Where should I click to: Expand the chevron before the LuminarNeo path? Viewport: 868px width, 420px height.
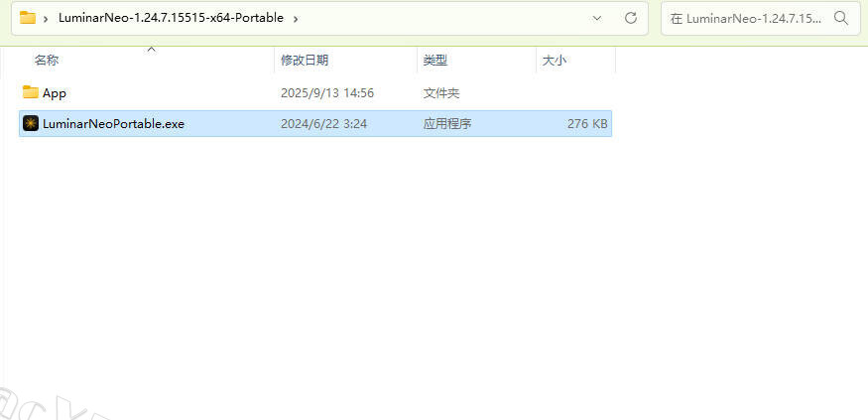tap(46, 18)
